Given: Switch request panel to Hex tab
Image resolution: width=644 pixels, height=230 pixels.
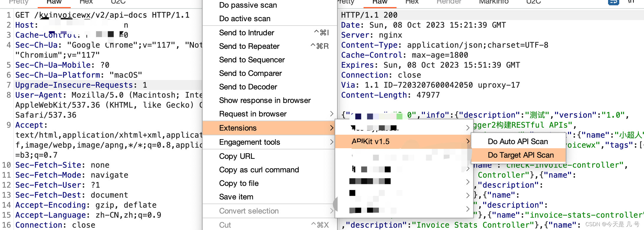Looking at the screenshot, I should 86,2.
